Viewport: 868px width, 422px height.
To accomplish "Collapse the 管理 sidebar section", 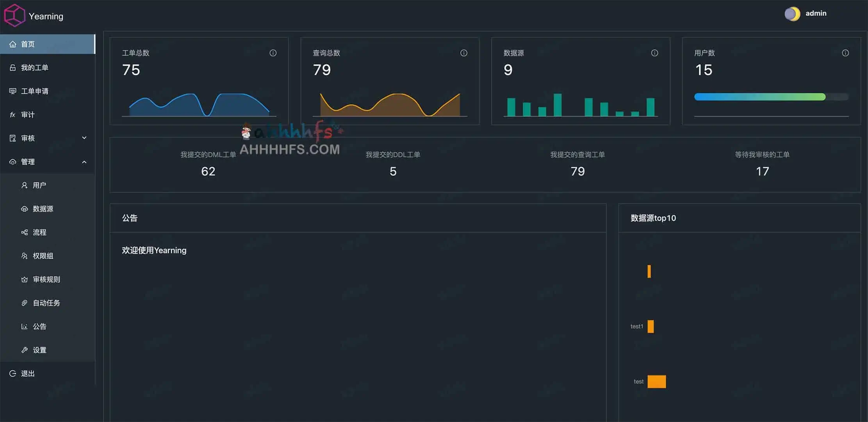I will 84,161.
